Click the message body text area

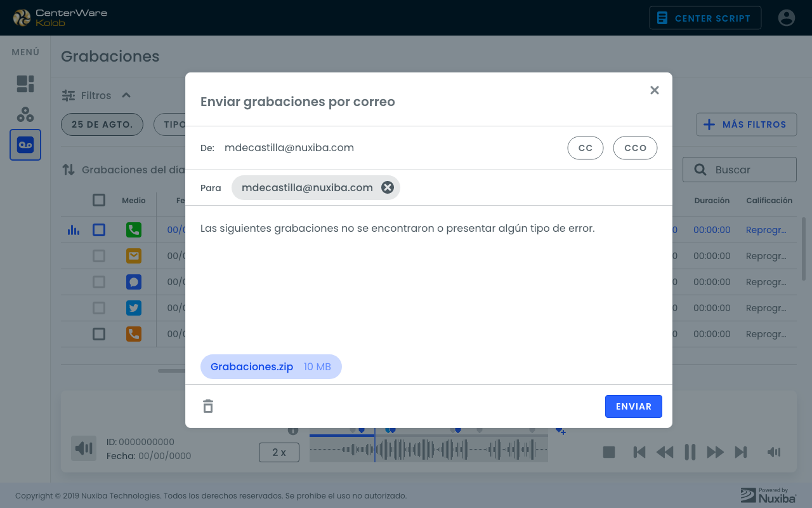coord(428,279)
